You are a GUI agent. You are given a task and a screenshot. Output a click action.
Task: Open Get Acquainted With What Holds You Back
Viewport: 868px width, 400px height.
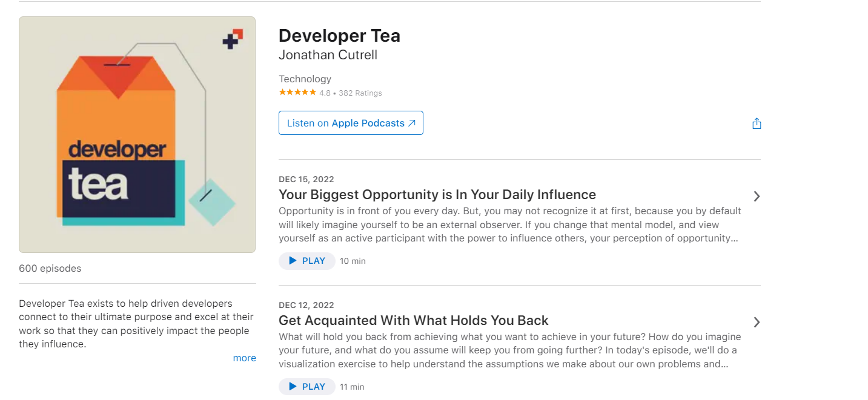click(413, 320)
